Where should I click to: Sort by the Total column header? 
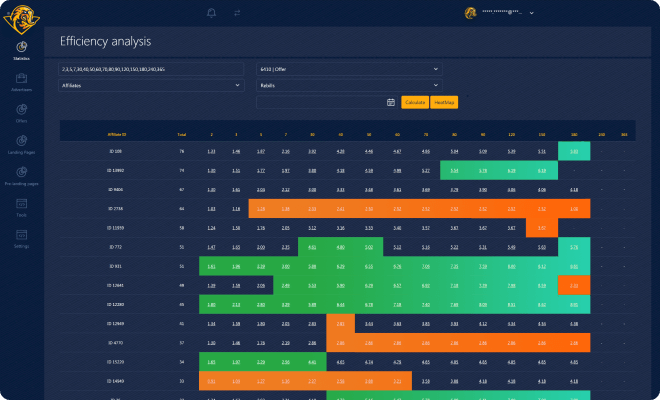click(x=181, y=133)
